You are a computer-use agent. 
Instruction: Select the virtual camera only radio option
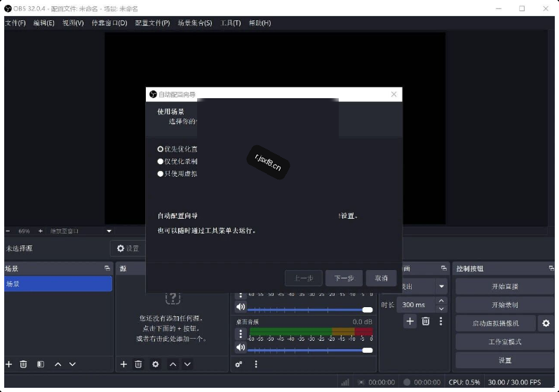click(177, 174)
